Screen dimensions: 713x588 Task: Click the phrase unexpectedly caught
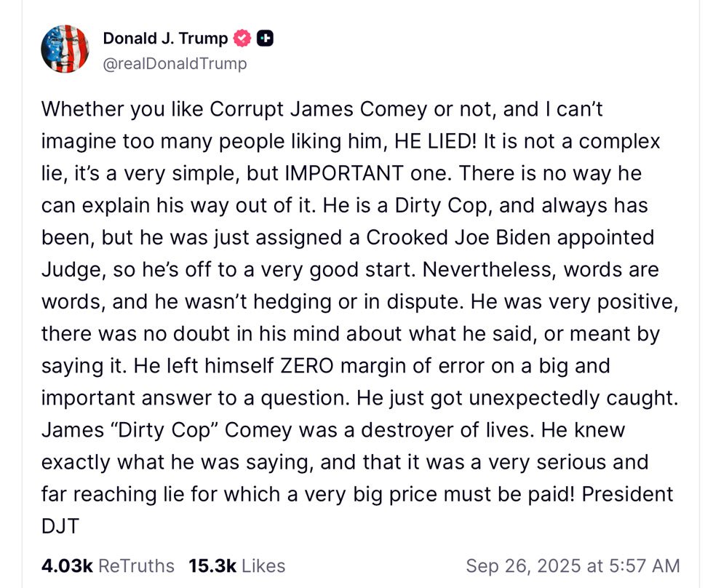[573, 398]
